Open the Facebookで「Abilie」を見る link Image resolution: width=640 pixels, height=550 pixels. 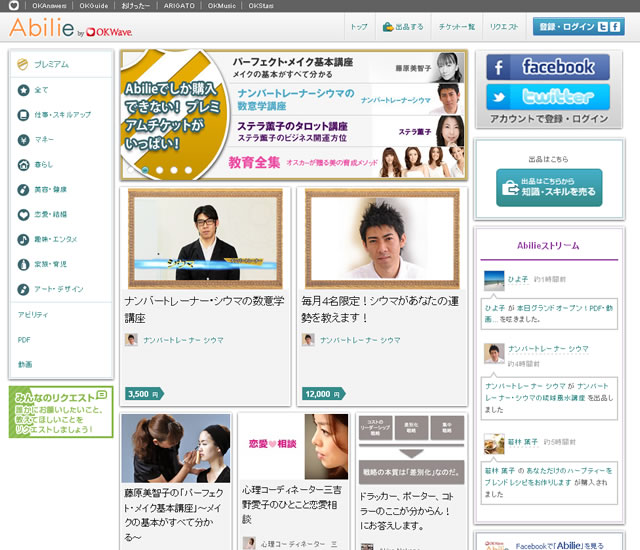pos(559,546)
